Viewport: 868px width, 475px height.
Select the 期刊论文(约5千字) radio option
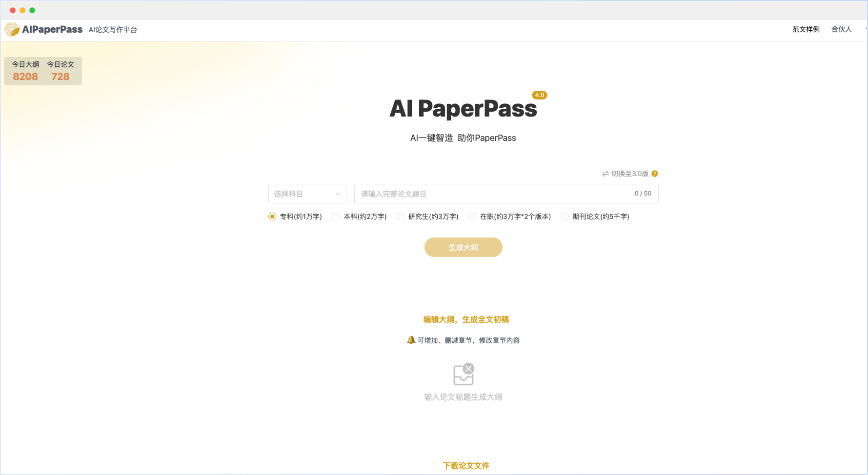565,217
